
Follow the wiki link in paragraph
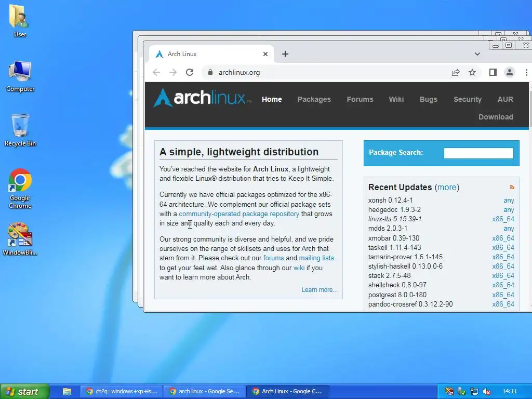tap(299, 268)
